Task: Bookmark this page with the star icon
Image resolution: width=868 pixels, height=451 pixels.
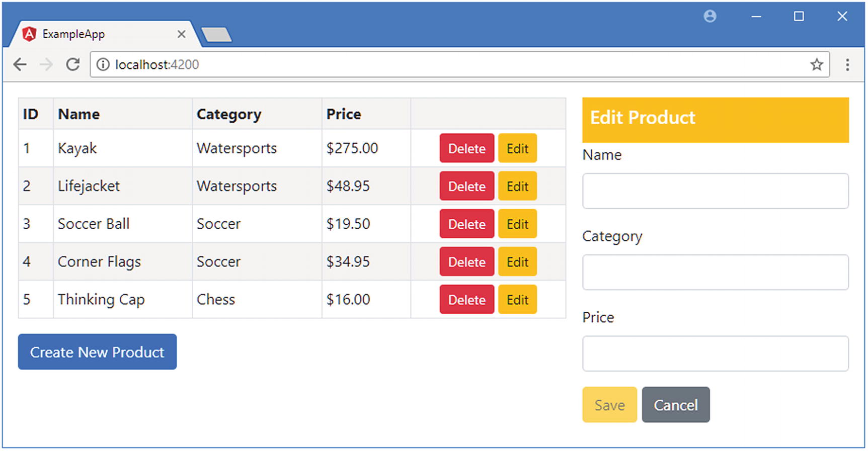Action: point(816,64)
